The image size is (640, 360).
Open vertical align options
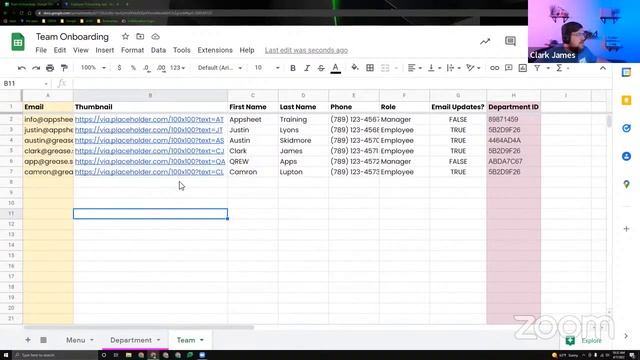tap(434, 68)
